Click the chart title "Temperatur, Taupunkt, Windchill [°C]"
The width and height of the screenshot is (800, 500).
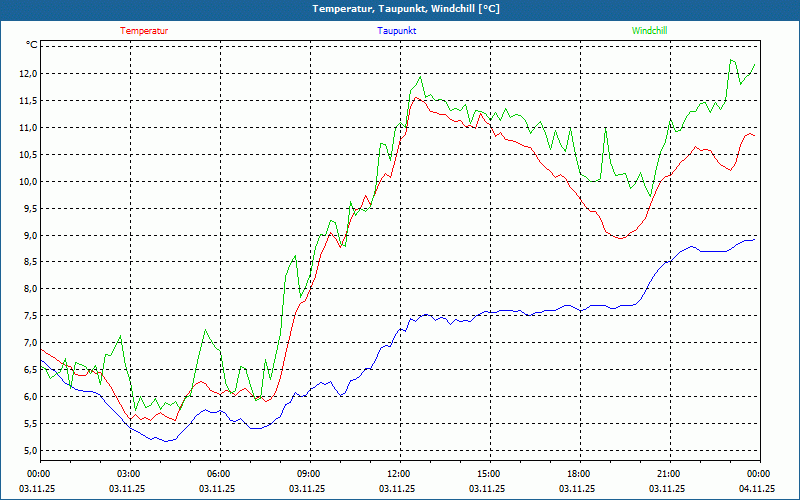(x=405, y=9)
